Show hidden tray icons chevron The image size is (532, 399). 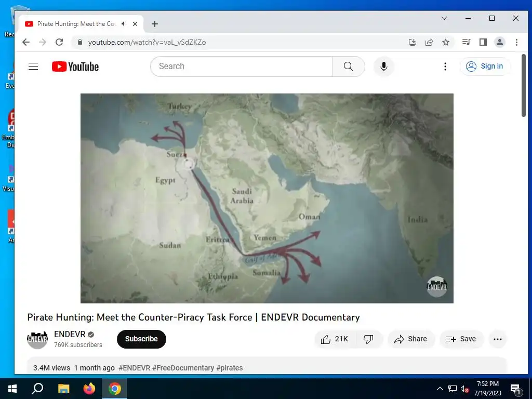coord(440,389)
